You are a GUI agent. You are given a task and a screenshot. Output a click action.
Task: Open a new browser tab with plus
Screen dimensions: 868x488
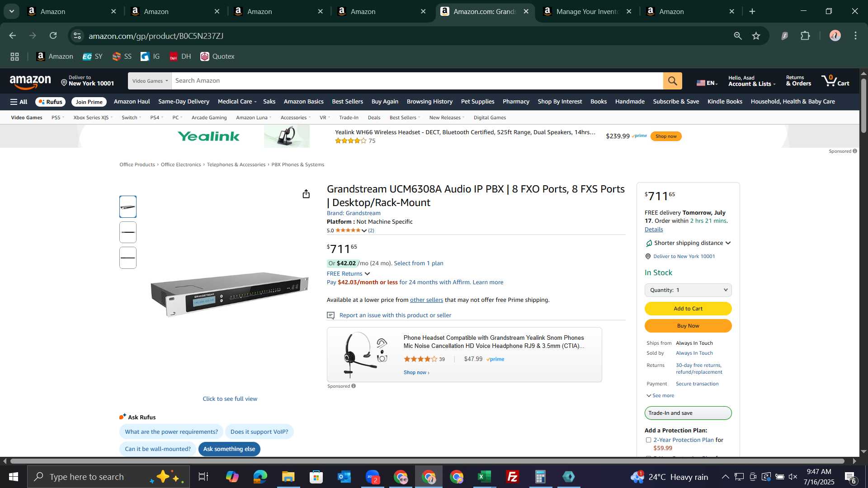click(752, 11)
